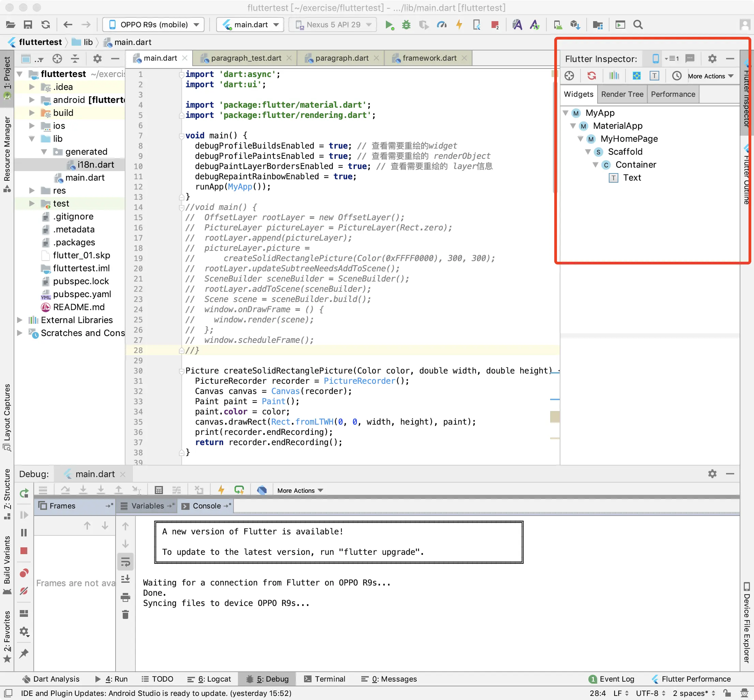The width and height of the screenshot is (754, 700).
Task: Open Dart Analysis tool window
Action: point(51,679)
